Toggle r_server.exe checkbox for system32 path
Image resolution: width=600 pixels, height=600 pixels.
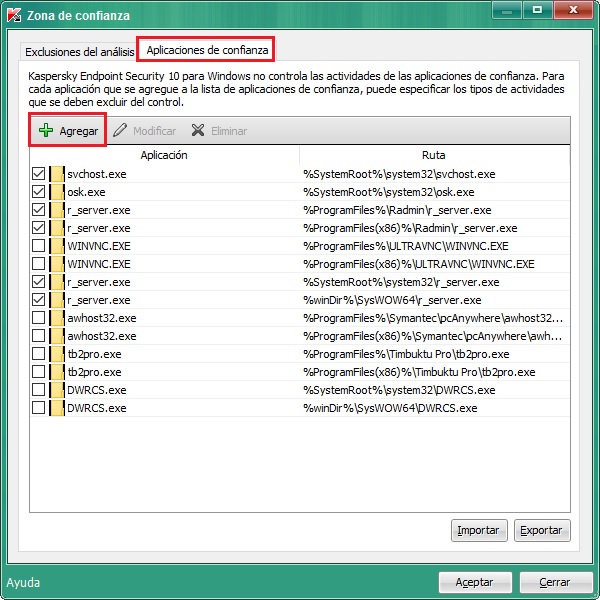pos(39,282)
